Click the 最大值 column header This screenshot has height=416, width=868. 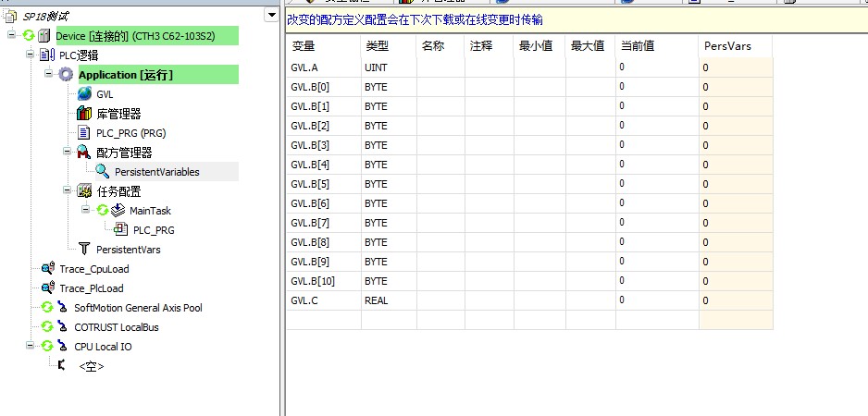pyautogui.click(x=590, y=46)
